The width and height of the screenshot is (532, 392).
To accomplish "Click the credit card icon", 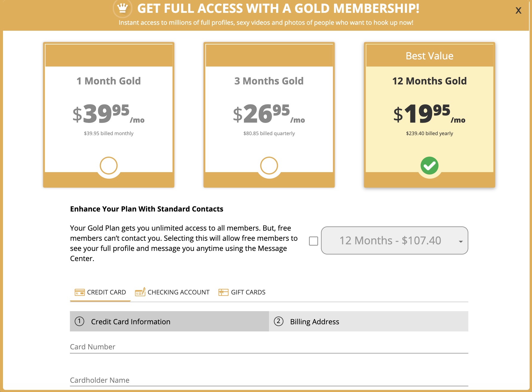I will click(x=80, y=292).
